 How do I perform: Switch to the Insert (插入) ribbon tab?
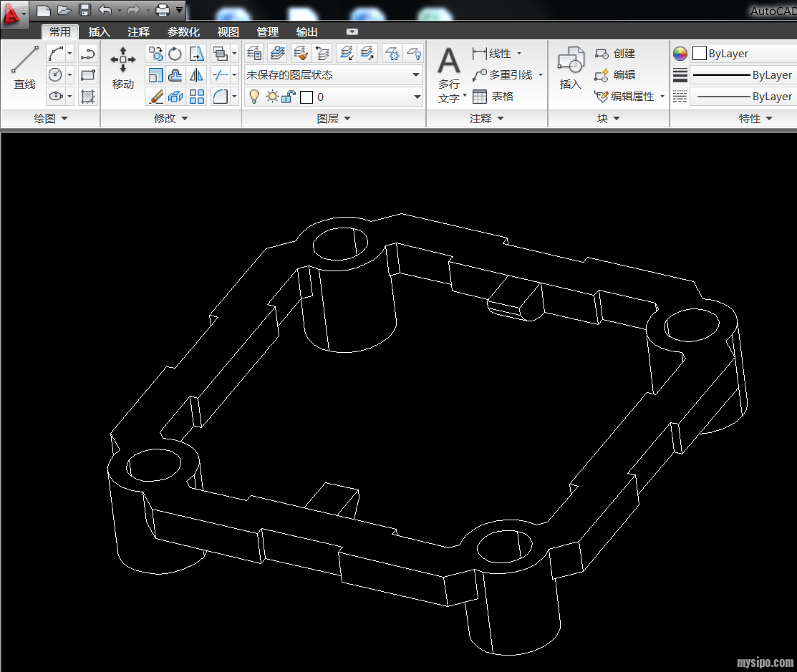pyautogui.click(x=99, y=32)
